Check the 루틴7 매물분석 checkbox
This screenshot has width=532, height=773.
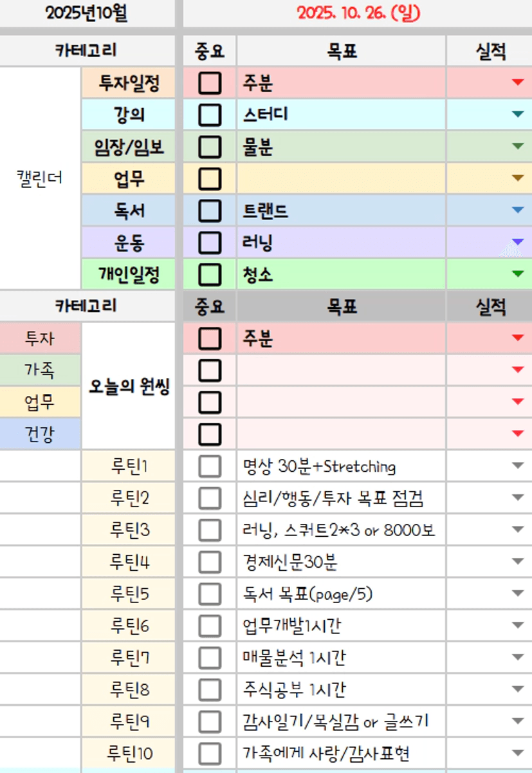[210, 658]
